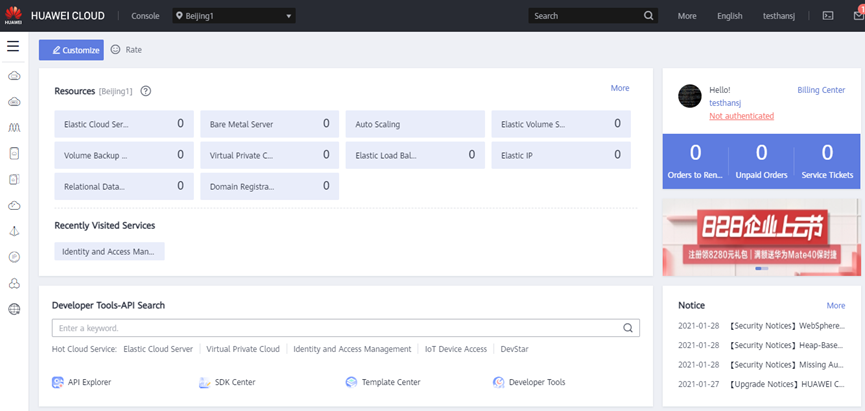Open SDK Center icon
The image size is (865, 411).
click(205, 382)
